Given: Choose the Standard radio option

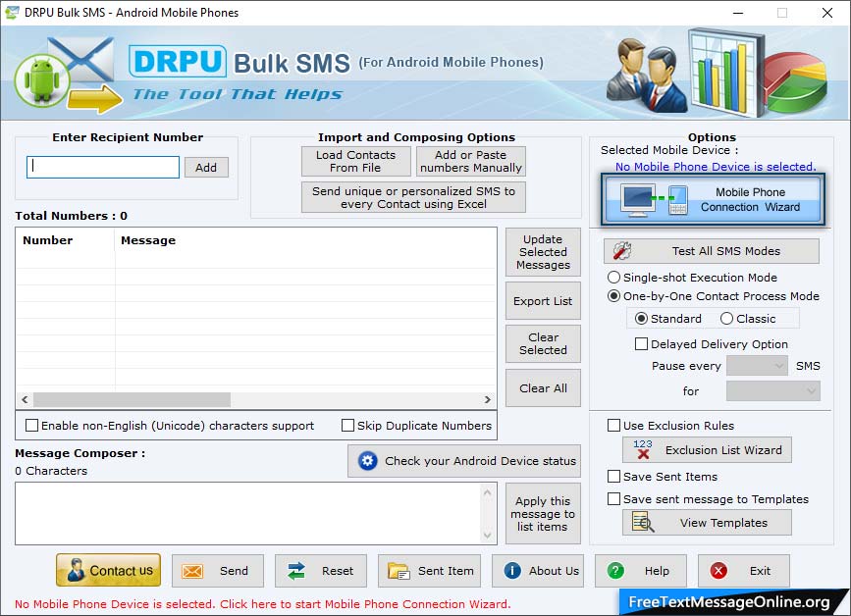Looking at the screenshot, I should [x=641, y=319].
